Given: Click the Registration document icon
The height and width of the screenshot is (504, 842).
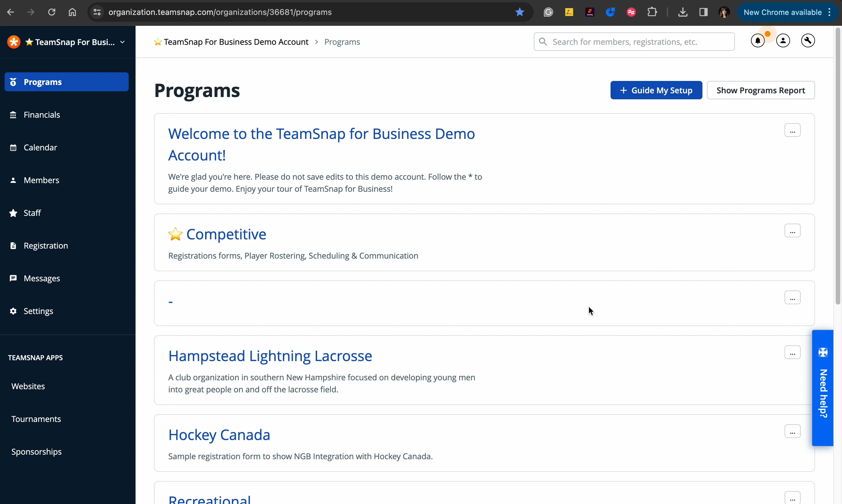Looking at the screenshot, I should [13, 246].
